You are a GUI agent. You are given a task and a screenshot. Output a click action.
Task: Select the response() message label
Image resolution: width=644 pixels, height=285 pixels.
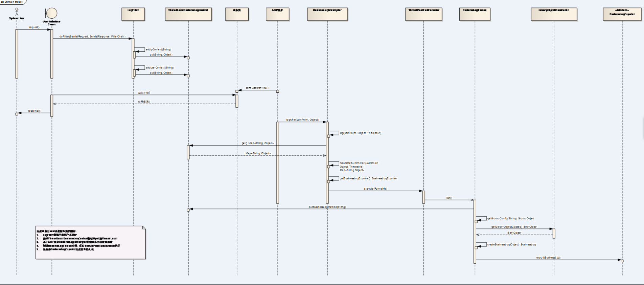pyautogui.click(x=34, y=111)
